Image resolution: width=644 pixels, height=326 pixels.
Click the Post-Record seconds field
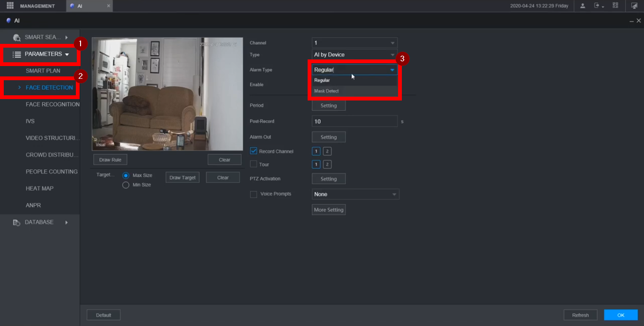pyautogui.click(x=355, y=121)
